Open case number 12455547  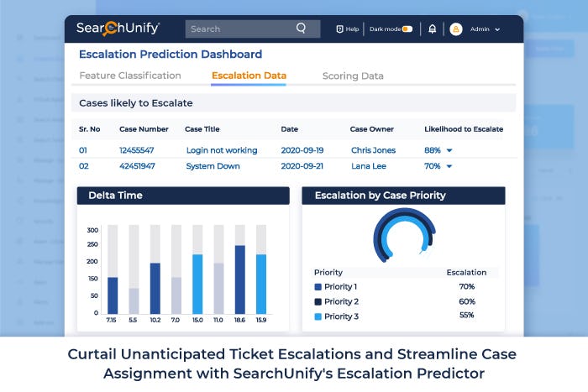pos(136,150)
